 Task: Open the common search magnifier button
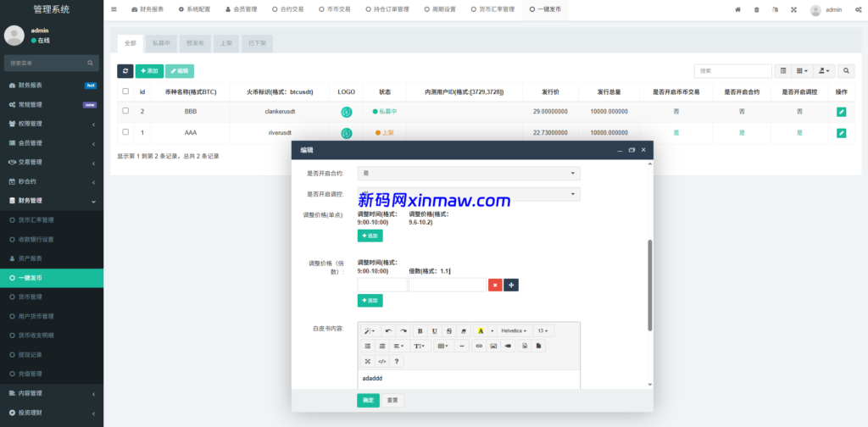(x=846, y=71)
